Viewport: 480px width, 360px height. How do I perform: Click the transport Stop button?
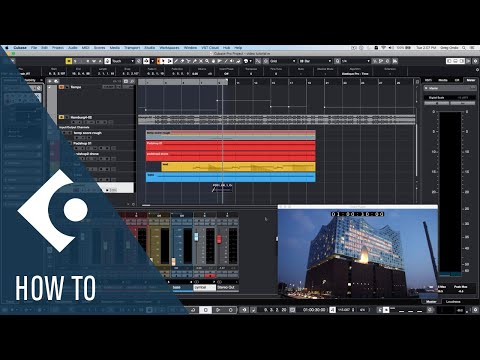[x=206, y=310]
